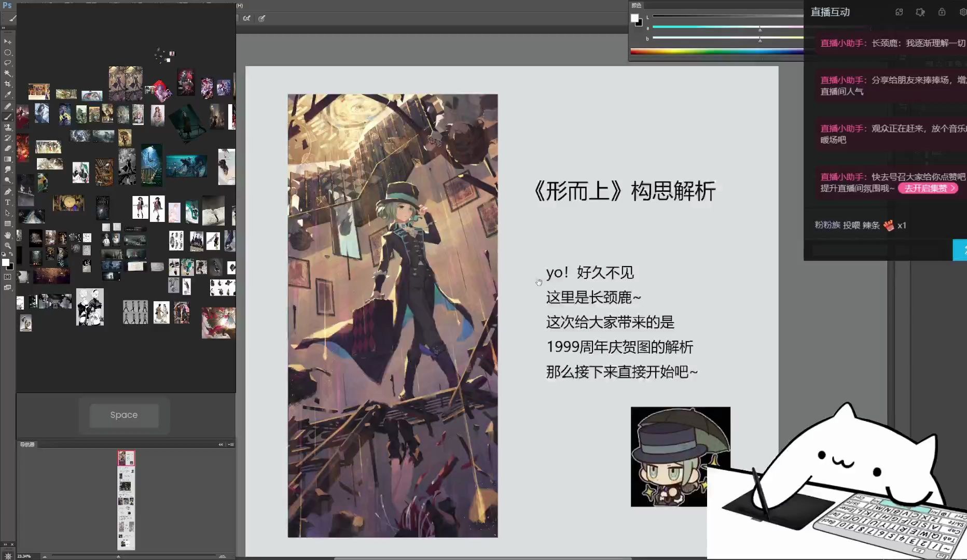Select the Lasso tool

point(8,63)
